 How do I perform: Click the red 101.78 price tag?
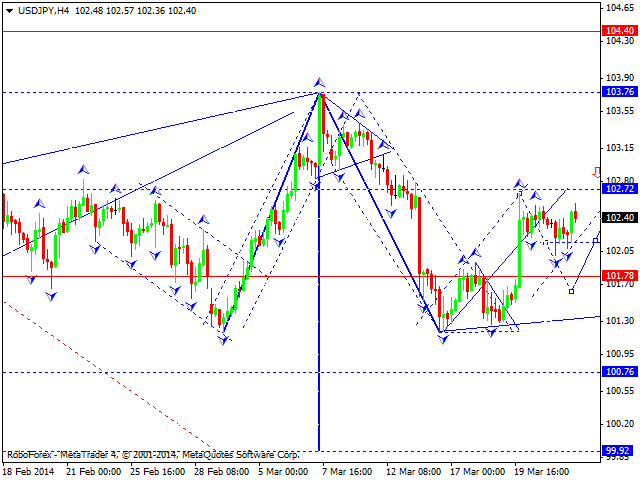click(620, 275)
